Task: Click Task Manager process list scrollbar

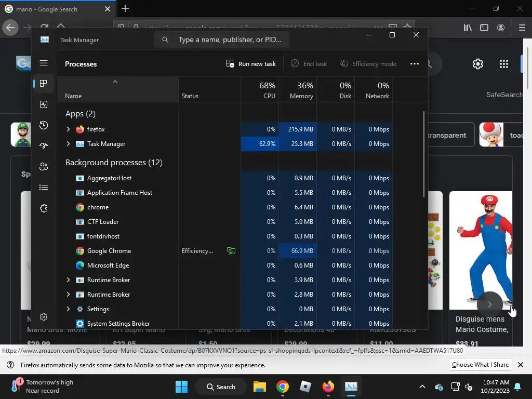Action: coord(424,154)
